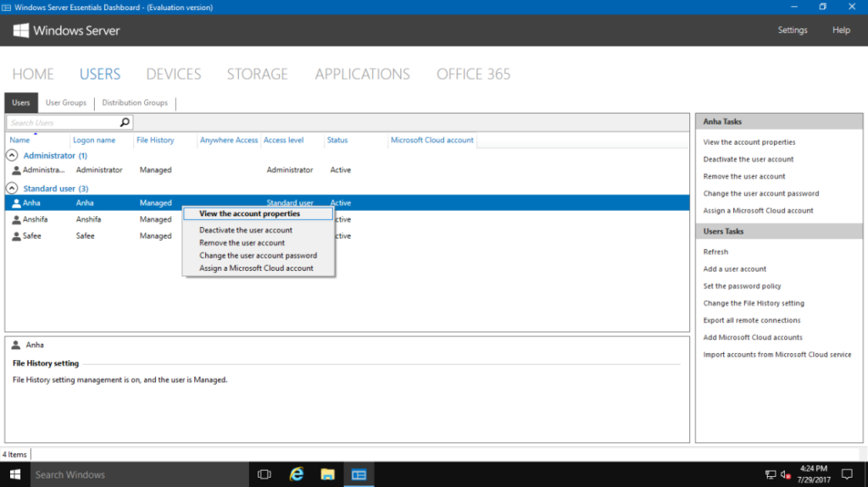
Task: Collapse the Standard user group
Action: coord(12,188)
